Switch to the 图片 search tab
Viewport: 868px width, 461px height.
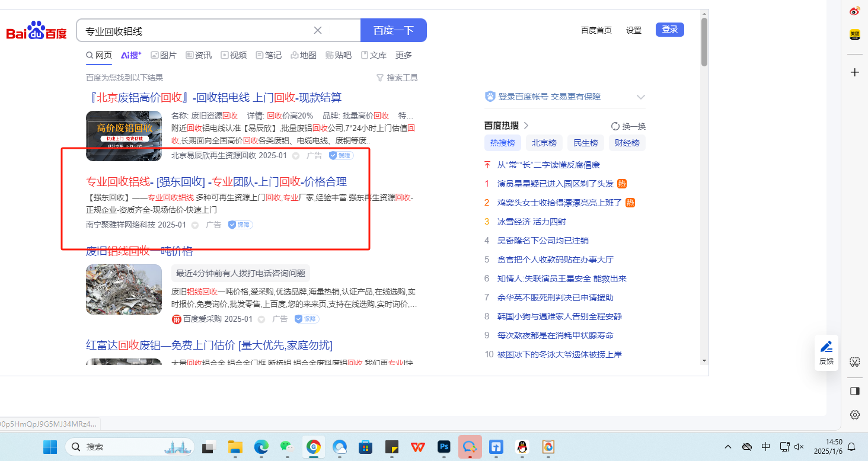[164, 55]
